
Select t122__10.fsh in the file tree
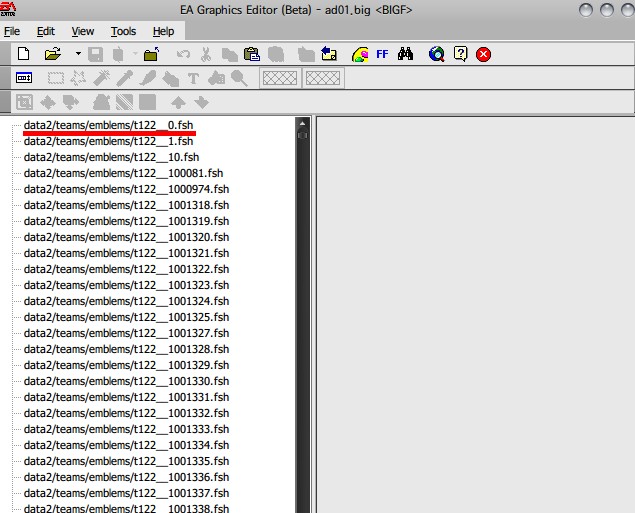click(x=111, y=157)
